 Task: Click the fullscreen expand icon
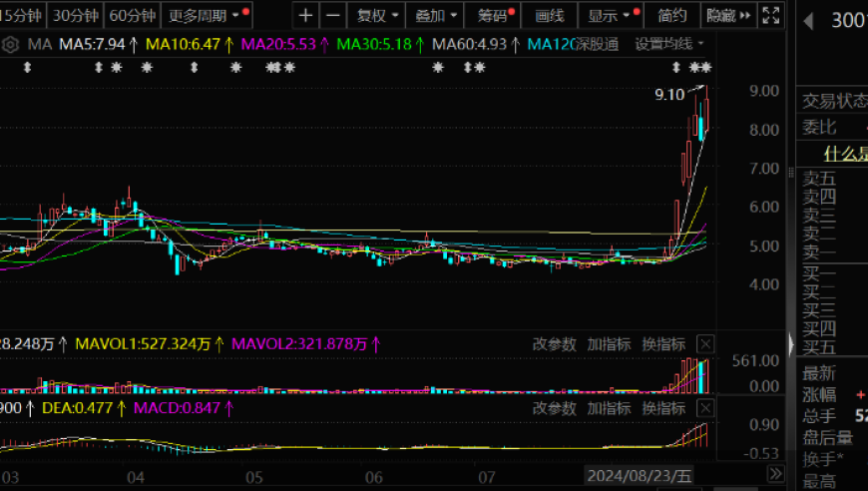(770, 15)
